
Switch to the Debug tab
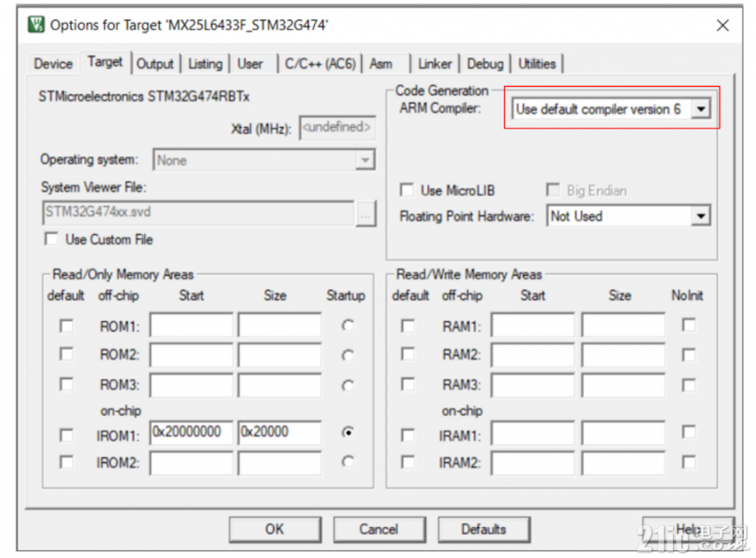point(485,64)
